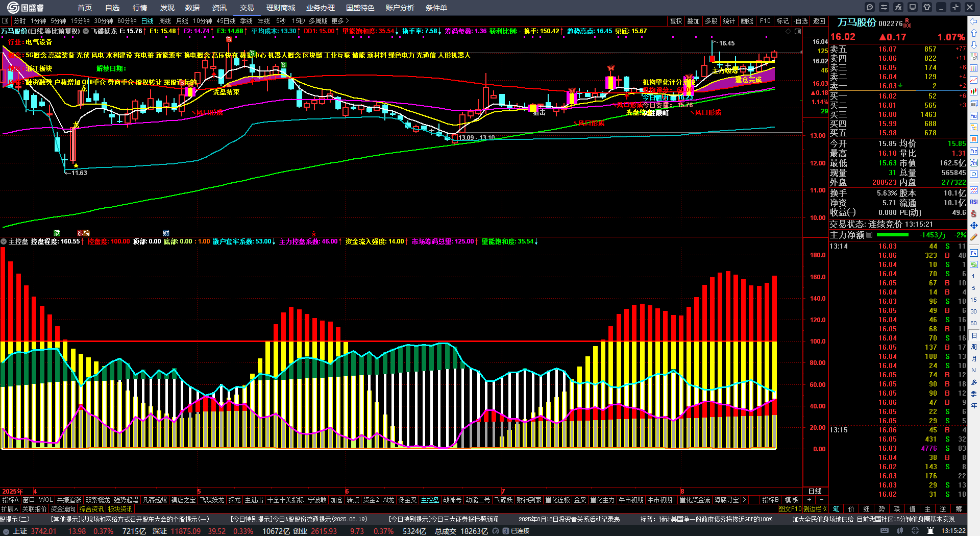Toggle the 筹 chip distribution view

click(x=959, y=509)
